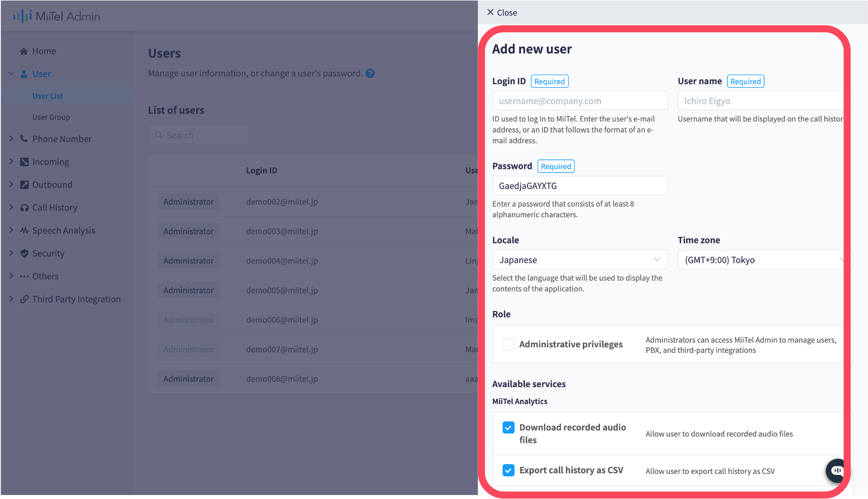This screenshot has width=868, height=499.
Task: Click the Others ellipsis icon
Action: pyautogui.click(x=24, y=276)
